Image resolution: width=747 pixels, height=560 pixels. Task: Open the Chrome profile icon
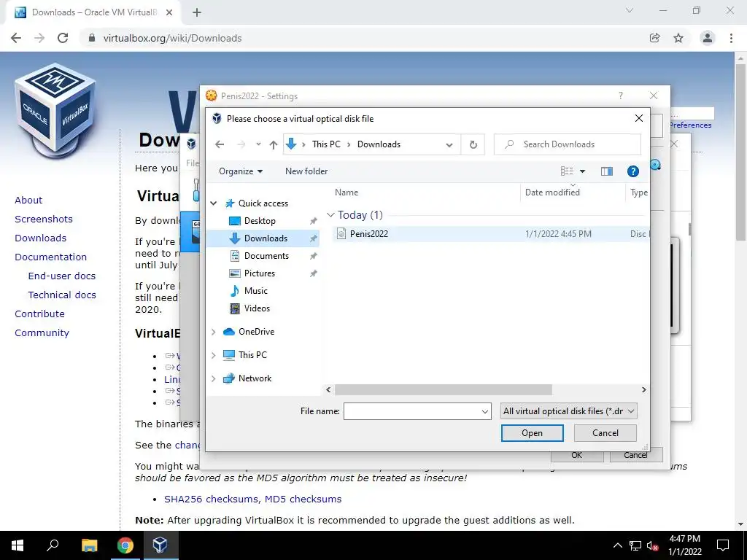point(708,38)
